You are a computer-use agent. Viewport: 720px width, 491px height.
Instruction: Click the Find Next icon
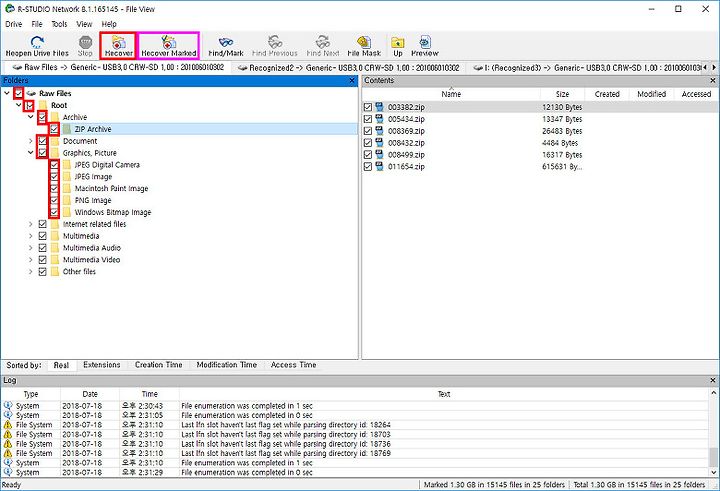(323, 43)
